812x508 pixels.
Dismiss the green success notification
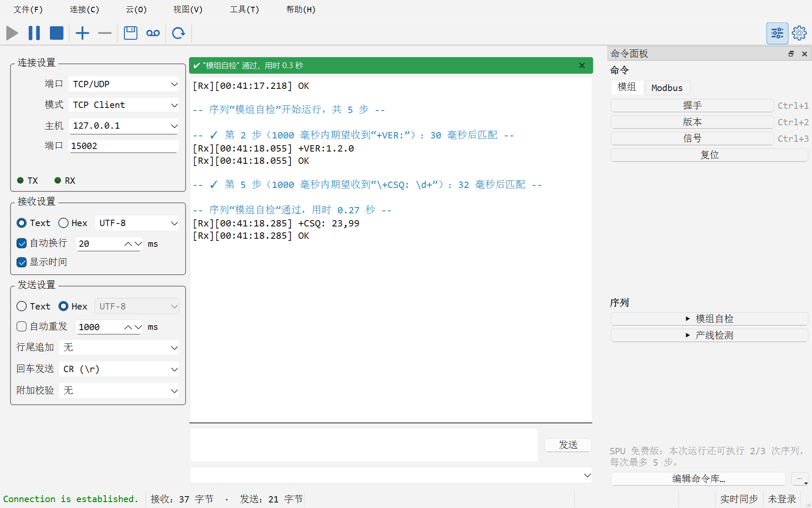coord(582,65)
